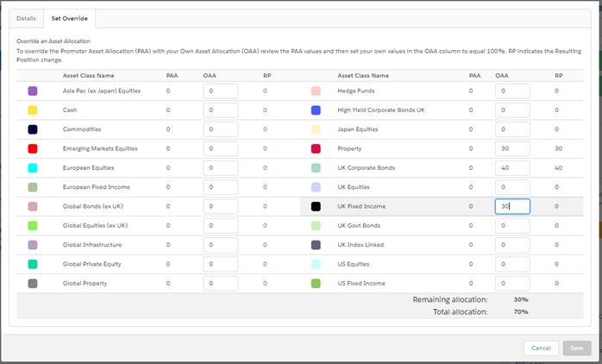Click the Property OAA field showing 30
Viewport: 602px width, 364px height.
[x=512, y=148]
